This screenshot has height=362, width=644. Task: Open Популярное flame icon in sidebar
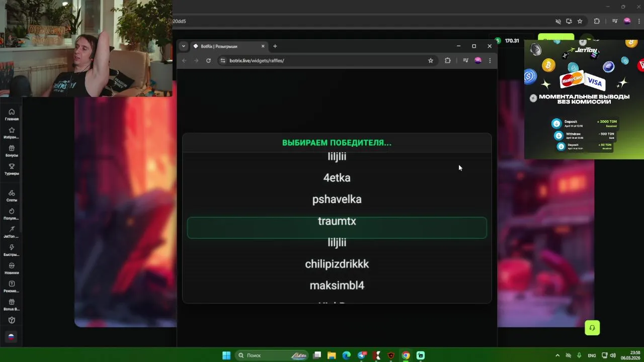tap(12, 214)
